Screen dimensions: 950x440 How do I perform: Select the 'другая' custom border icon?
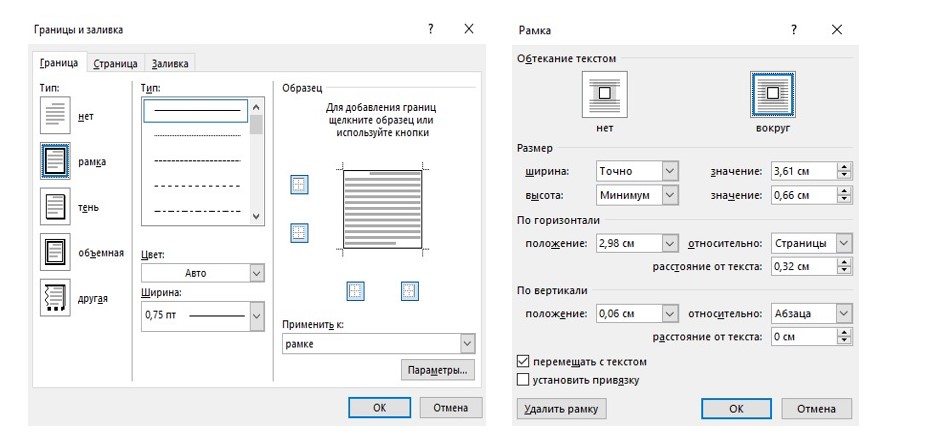click(55, 297)
